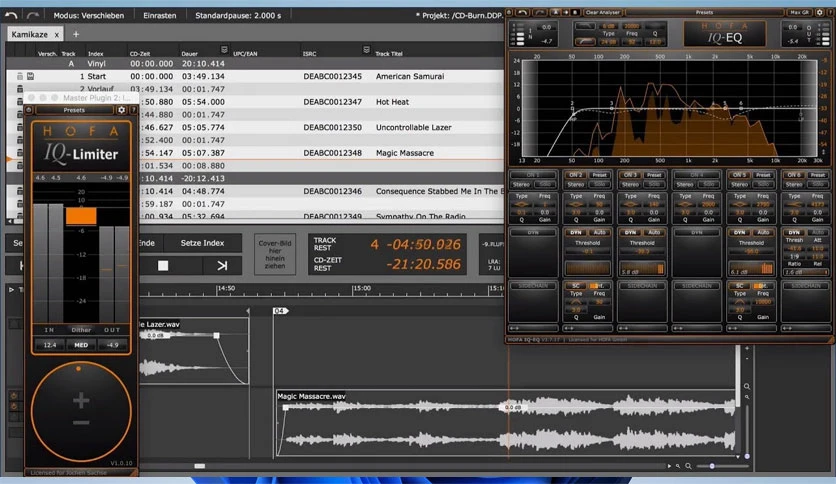Viewport: 836px width, 484px height.
Task: Click the 04 timeline track marker
Action: coord(280,311)
